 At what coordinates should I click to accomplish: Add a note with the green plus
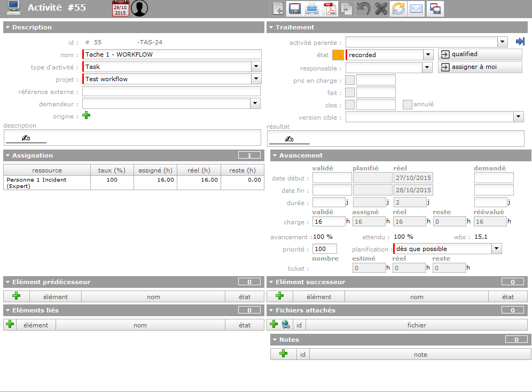[x=284, y=354]
